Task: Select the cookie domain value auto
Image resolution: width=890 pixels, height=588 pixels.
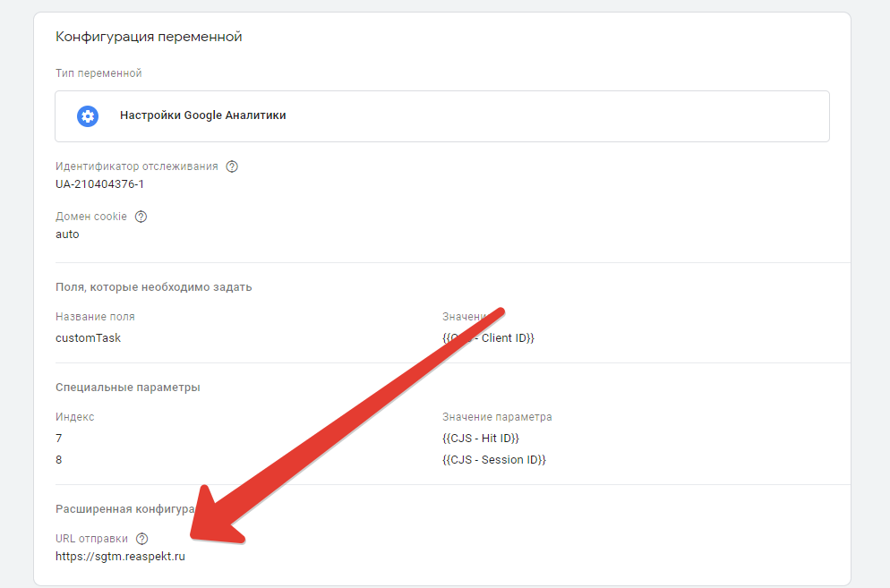Action: pyautogui.click(x=67, y=234)
